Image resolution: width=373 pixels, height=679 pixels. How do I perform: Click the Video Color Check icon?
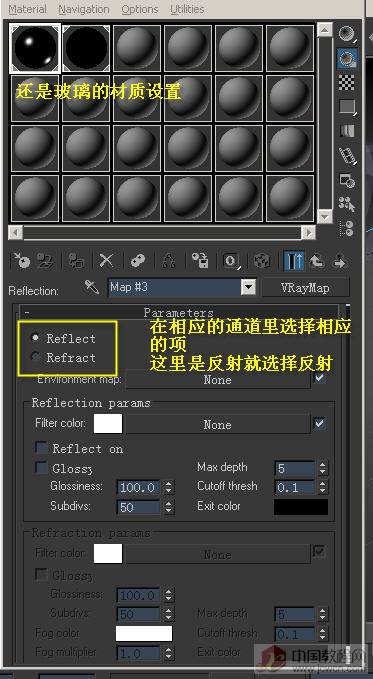347,130
